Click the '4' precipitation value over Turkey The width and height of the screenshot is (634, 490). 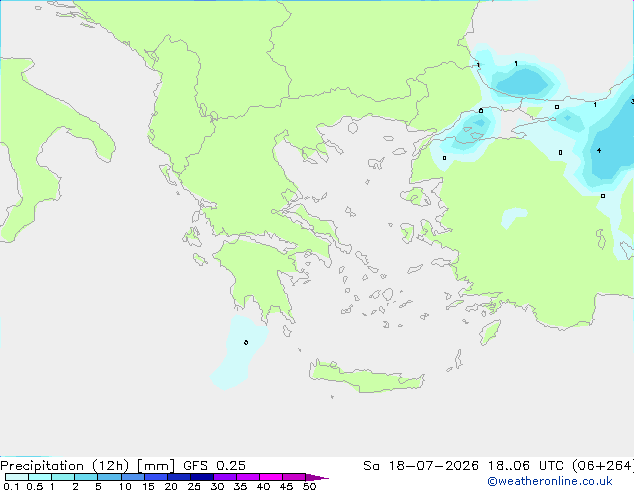tap(599, 150)
